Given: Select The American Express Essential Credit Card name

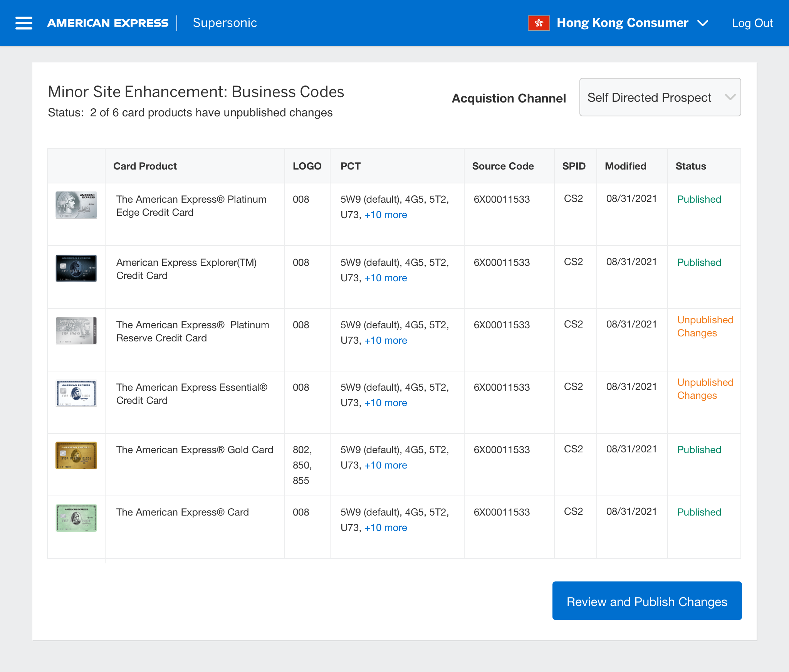Looking at the screenshot, I should click(x=192, y=394).
